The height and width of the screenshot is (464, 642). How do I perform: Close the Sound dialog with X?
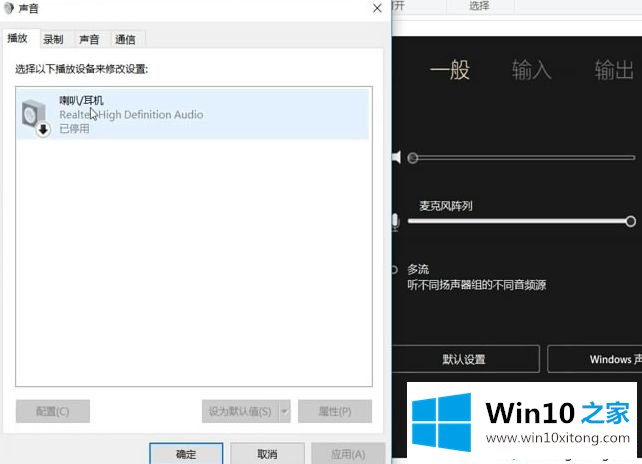(x=377, y=8)
